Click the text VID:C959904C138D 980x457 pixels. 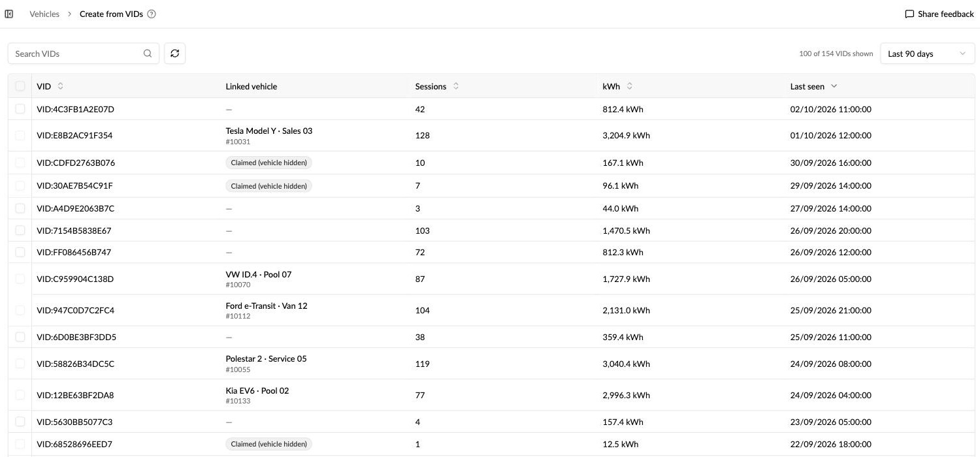tap(75, 279)
